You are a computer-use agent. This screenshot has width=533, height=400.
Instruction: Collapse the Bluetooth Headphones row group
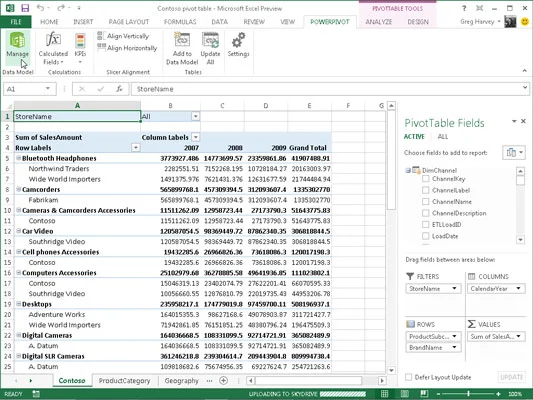coord(19,158)
